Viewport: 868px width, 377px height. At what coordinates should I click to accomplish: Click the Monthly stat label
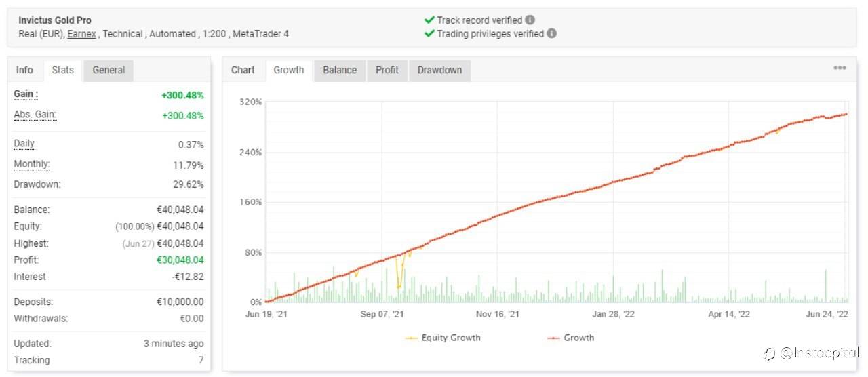(x=32, y=164)
